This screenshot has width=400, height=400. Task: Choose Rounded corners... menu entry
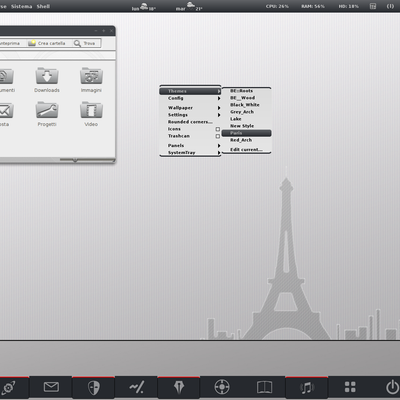190,122
